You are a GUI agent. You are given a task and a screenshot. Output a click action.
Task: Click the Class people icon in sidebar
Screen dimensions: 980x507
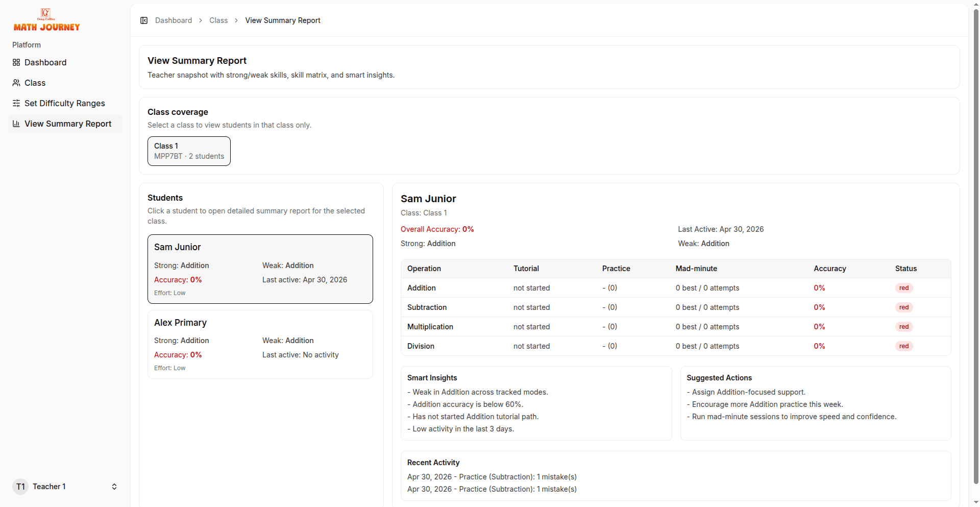(16, 83)
